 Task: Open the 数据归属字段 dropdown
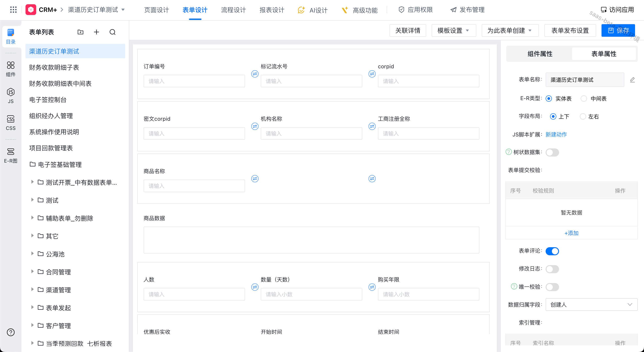pyautogui.click(x=591, y=305)
